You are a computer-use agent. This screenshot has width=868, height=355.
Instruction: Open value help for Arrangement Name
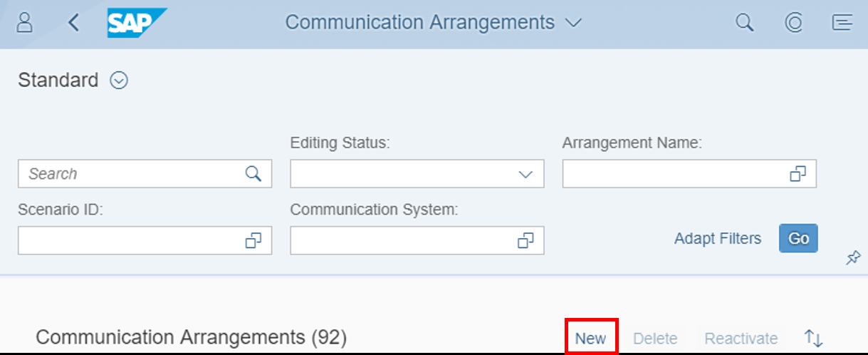(798, 174)
